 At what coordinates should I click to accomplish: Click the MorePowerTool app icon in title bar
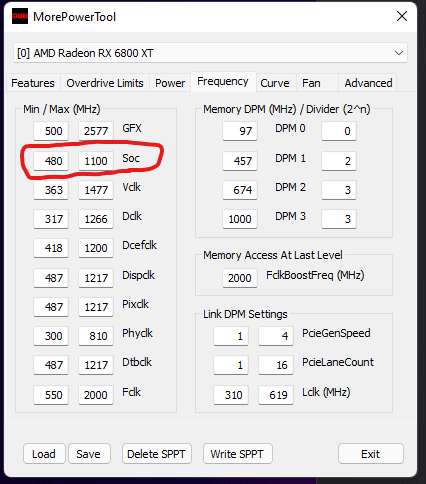coord(20,16)
